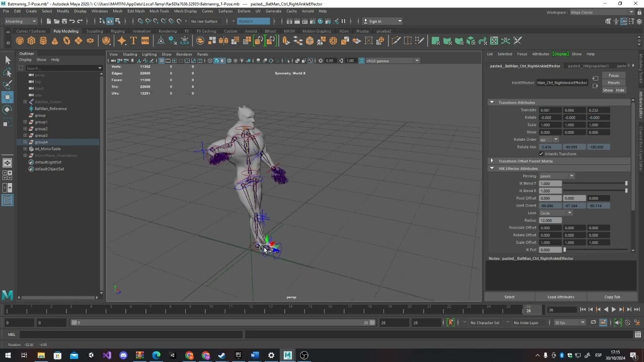This screenshot has height=362, width=644.
Task: Open the Mesh Tools menu
Action: click(159, 11)
